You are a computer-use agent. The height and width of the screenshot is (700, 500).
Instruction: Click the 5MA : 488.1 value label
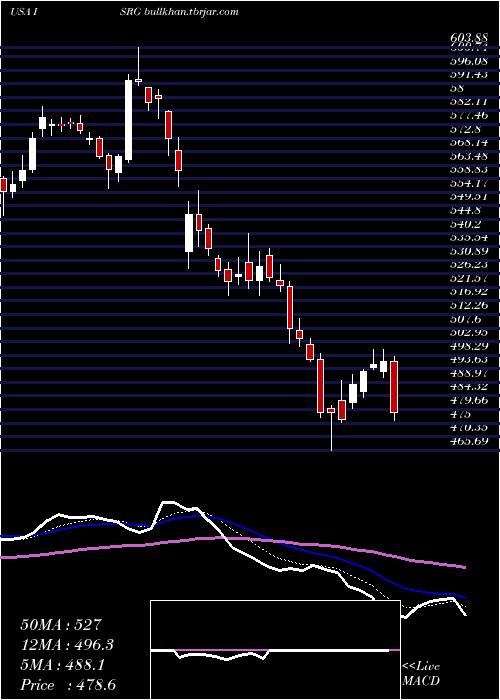pyautogui.click(x=62, y=665)
